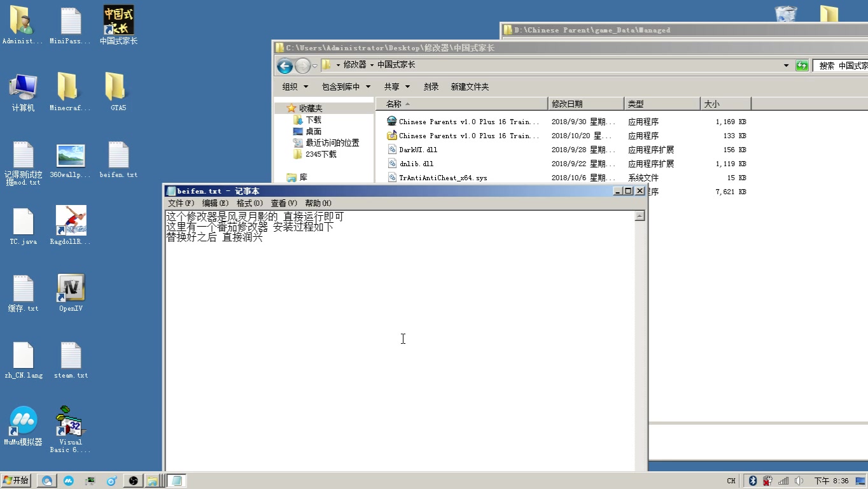
Task: Launch the OpenIV shortcut
Action: [x=71, y=293]
